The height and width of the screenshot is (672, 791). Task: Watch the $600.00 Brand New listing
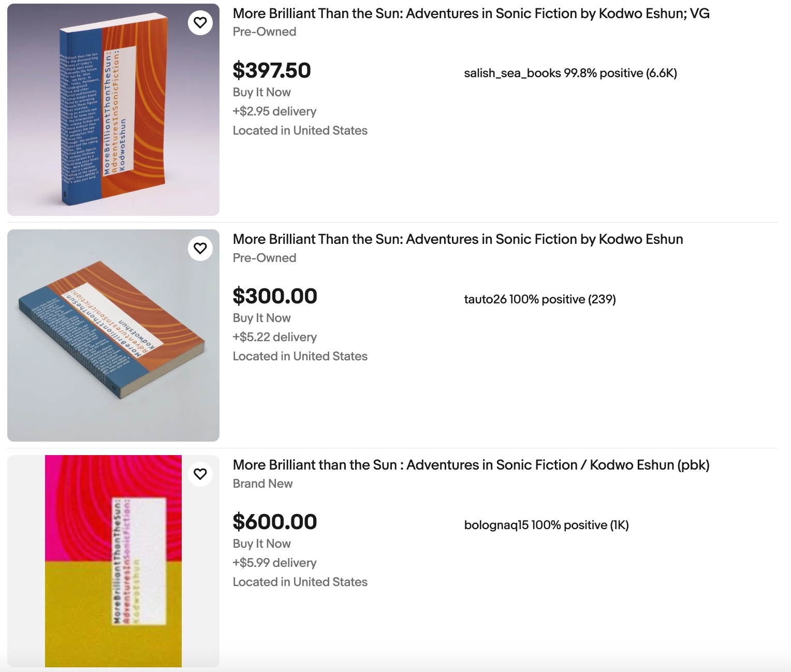(200, 474)
